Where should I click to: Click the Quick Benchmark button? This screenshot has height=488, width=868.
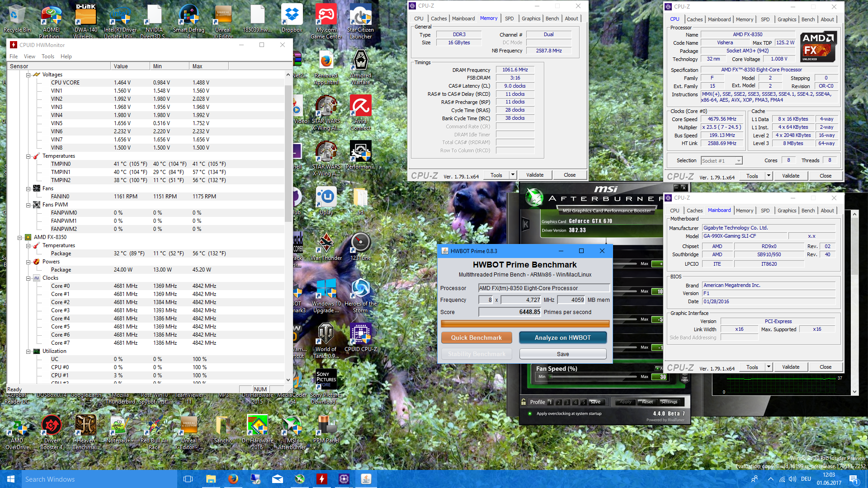[476, 338]
